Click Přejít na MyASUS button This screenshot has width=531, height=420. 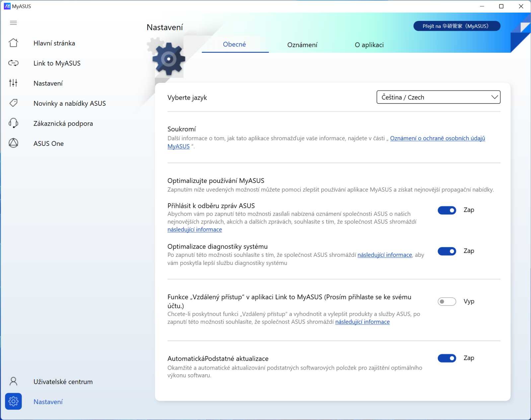pyautogui.click(x=457, y=26)
